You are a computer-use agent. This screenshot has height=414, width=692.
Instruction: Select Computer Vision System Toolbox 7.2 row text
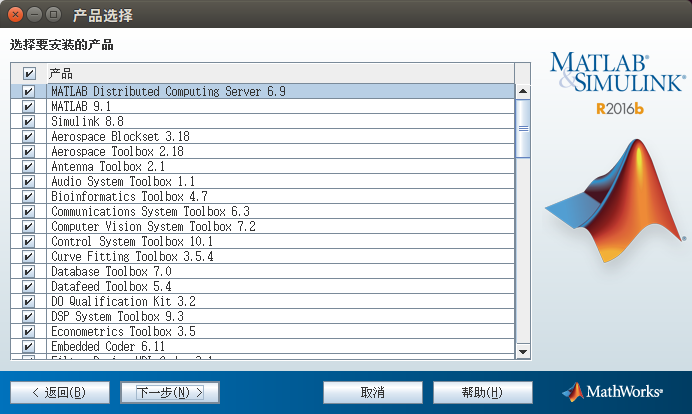(x=153, y=226)
